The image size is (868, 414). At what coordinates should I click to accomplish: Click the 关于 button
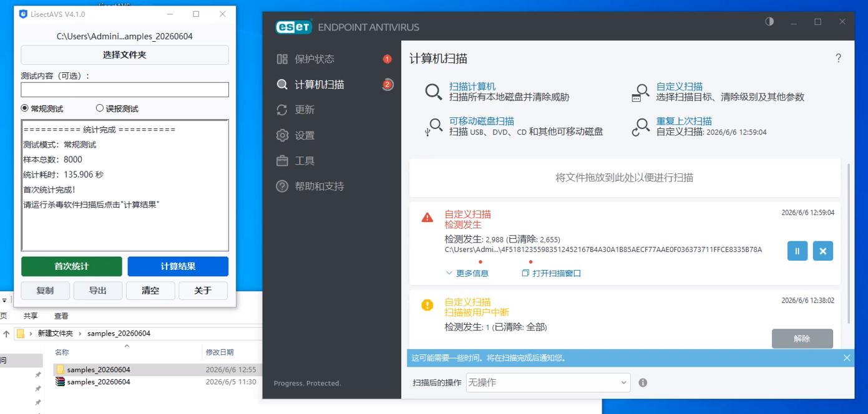pyautogui.click(x=203, y=291)
